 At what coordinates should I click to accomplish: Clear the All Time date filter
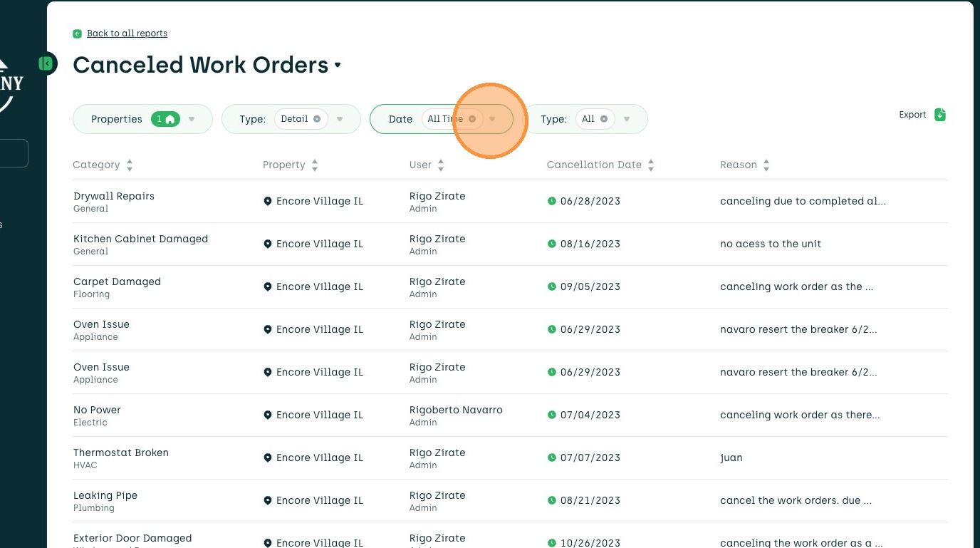472,119
